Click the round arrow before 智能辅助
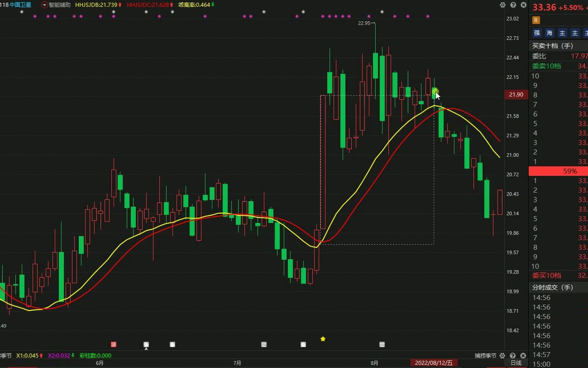The height and width of the screenshot is (368, 588). [44, 5]
